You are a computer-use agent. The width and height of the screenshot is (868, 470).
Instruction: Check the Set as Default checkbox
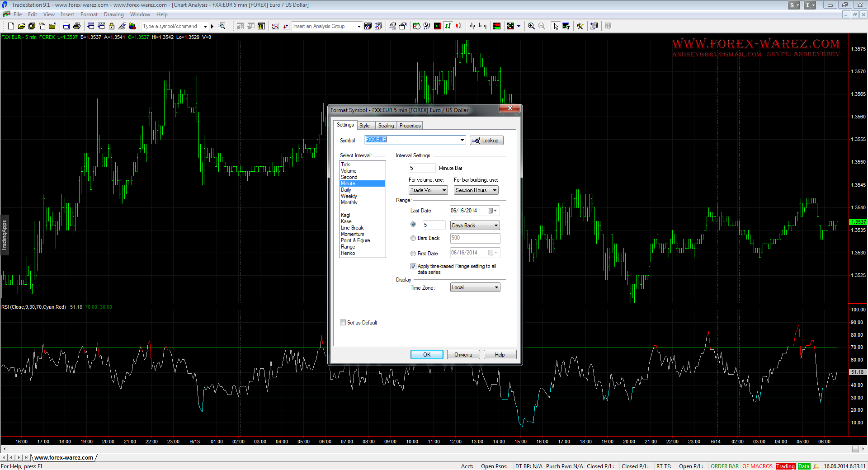click(x=343, y=323)
